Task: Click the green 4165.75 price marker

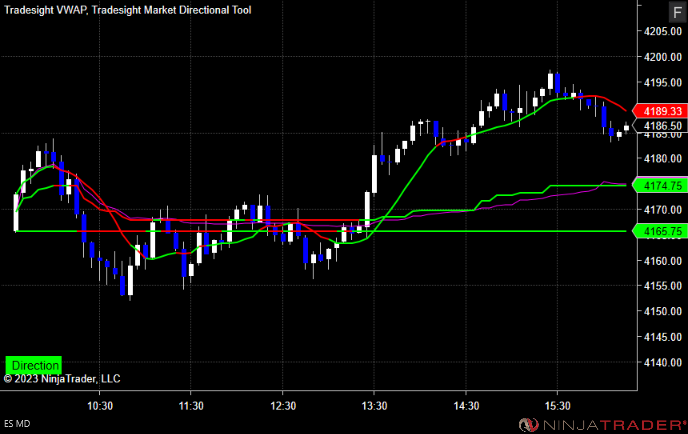Action: pos(661,231)
